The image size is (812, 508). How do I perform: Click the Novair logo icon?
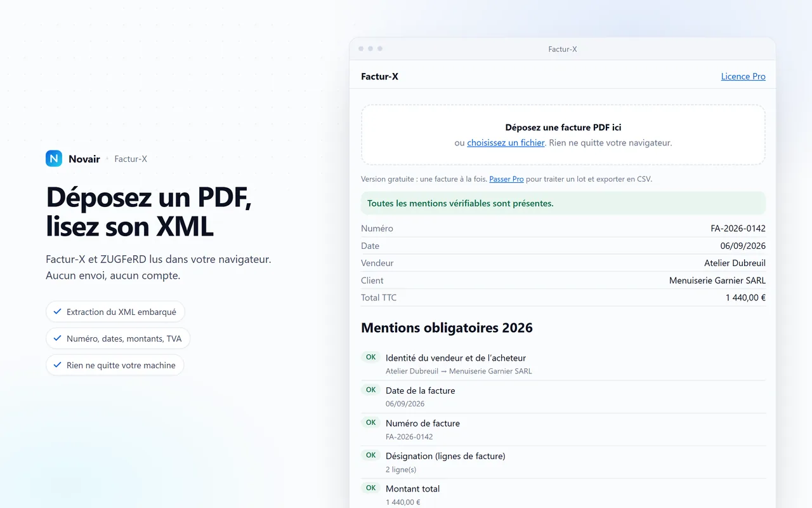click(x=54, y=159)
